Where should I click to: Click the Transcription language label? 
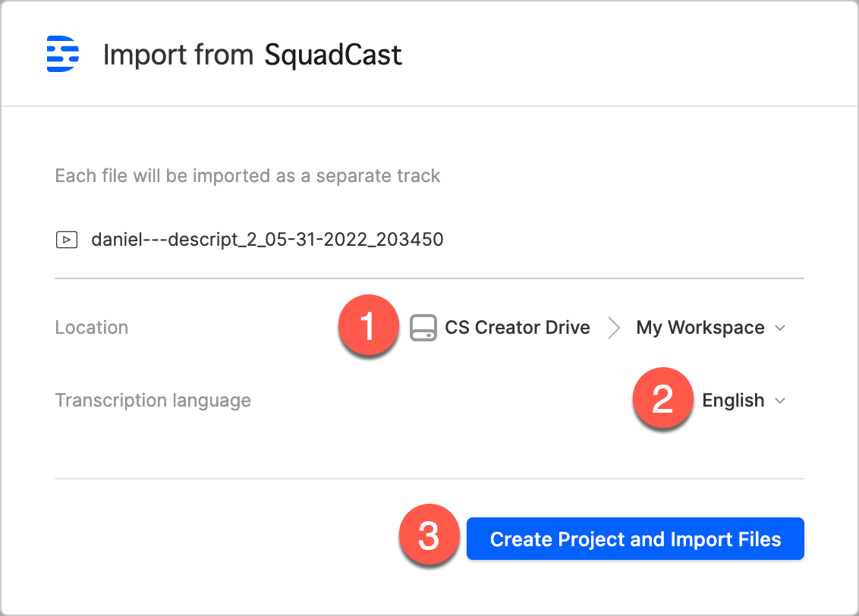[153, 401]
